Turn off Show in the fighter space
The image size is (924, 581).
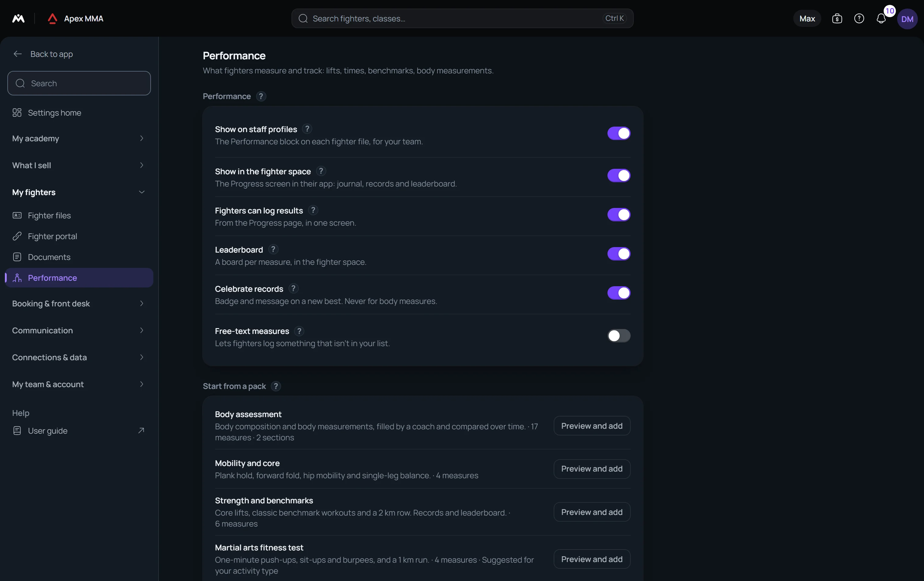pos(618,176)
